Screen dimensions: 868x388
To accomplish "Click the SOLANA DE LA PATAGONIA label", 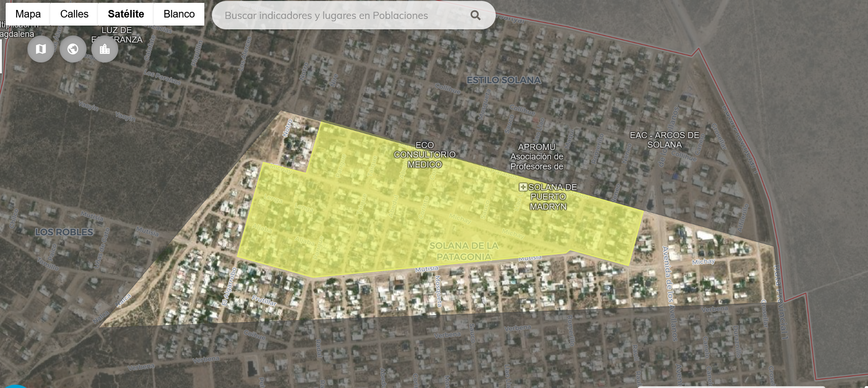I will 464,251.
